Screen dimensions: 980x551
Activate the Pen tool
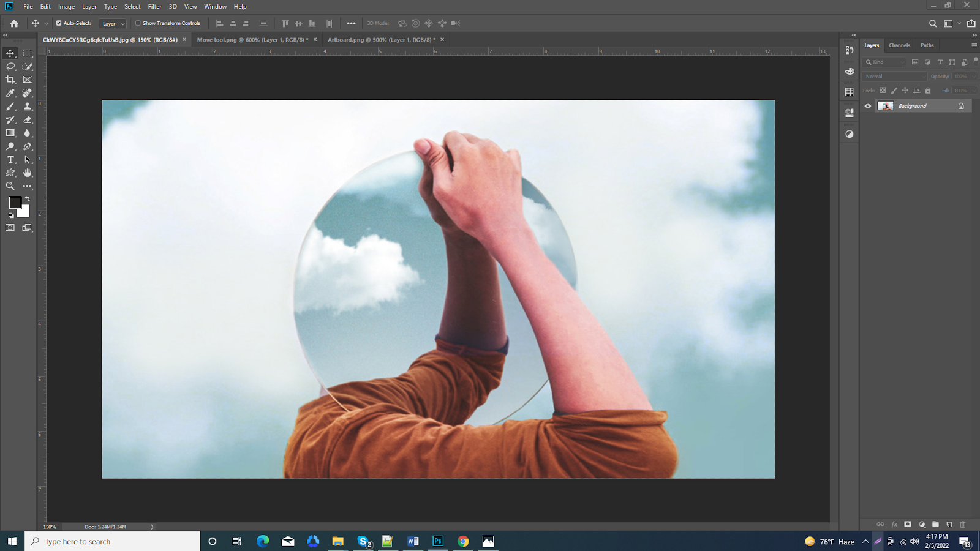27,146
